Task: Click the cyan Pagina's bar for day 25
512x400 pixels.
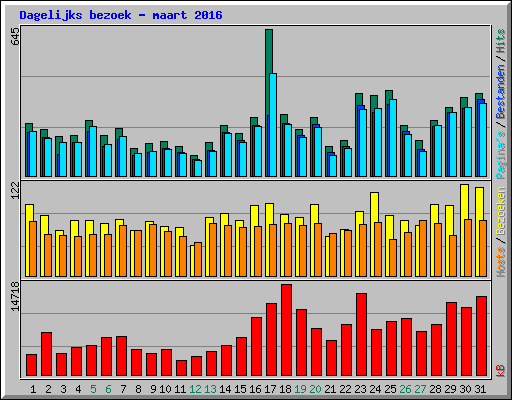Action: (x=393, y=138)
